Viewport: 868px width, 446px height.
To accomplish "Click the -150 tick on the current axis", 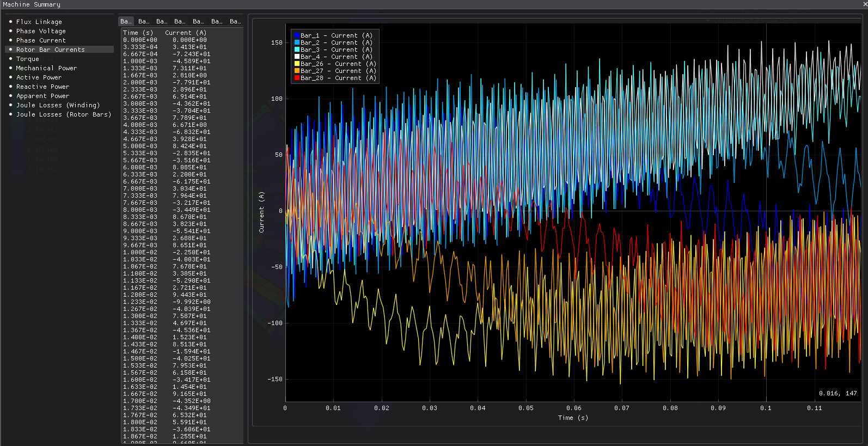I will (275, 379).
